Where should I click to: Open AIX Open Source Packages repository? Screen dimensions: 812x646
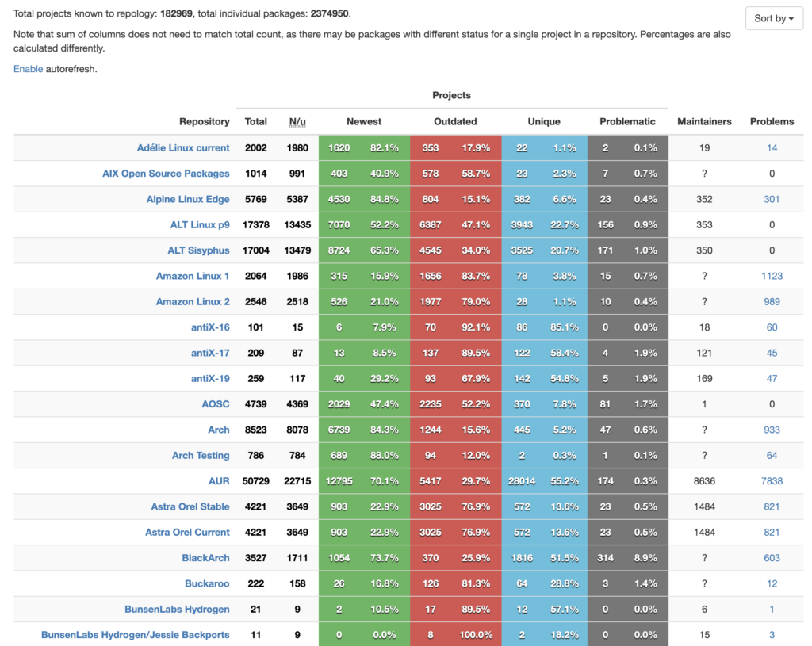point(166,174)
